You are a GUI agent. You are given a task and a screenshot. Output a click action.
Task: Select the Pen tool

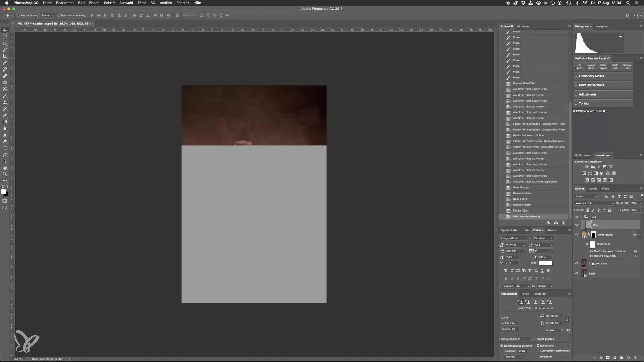tap(5, 155)
